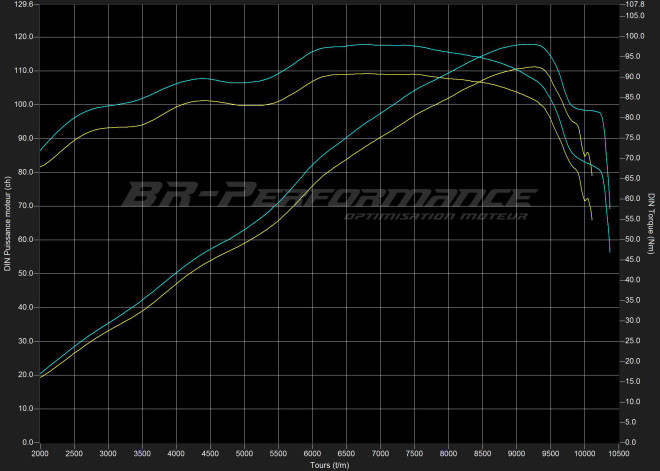Click the 10000 rpm tick label
This screenshot has height=471, width=660.
coord(584,454)
